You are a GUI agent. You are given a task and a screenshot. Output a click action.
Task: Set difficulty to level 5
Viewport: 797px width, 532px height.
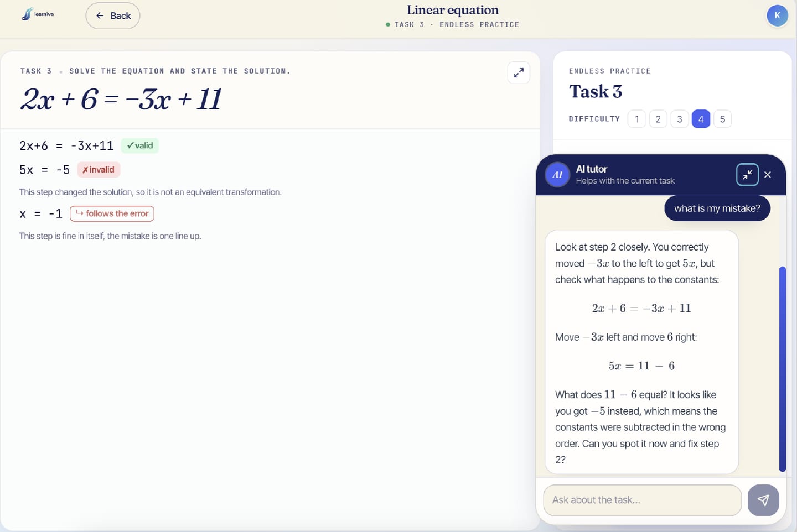pos(722,119)
